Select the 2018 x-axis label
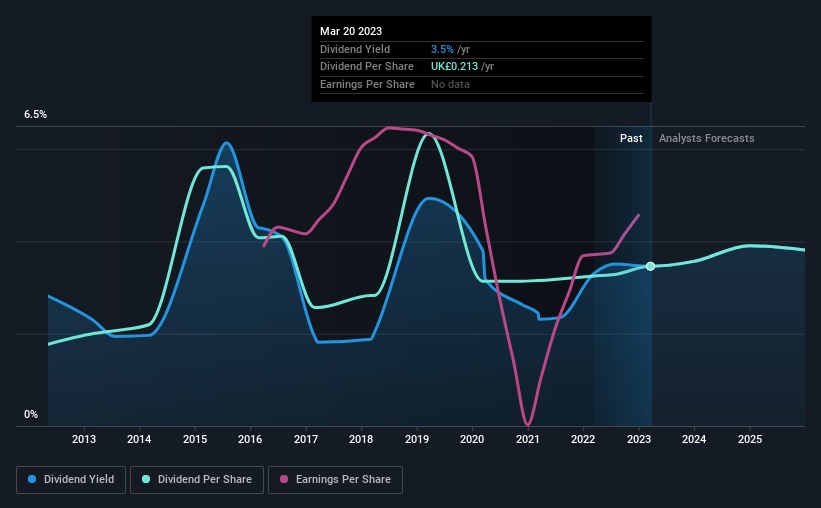Screen dimensions: 821x508 coord(361,439)
